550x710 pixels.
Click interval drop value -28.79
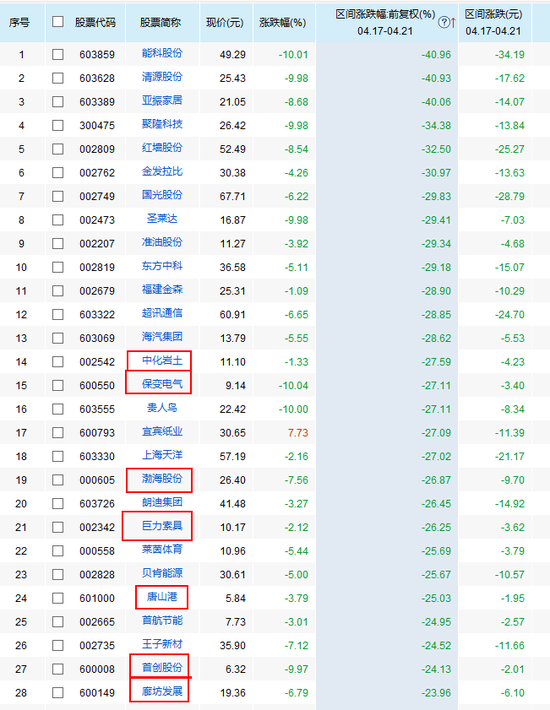coord(510,197)
